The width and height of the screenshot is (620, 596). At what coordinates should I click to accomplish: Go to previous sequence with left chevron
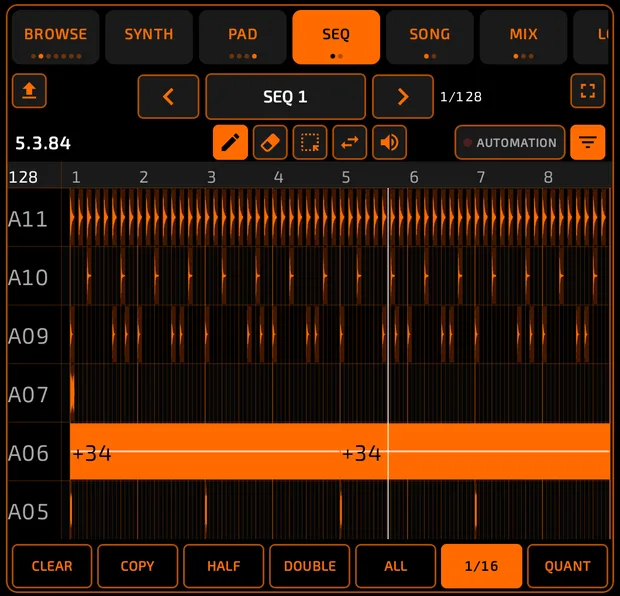(168, 96)
